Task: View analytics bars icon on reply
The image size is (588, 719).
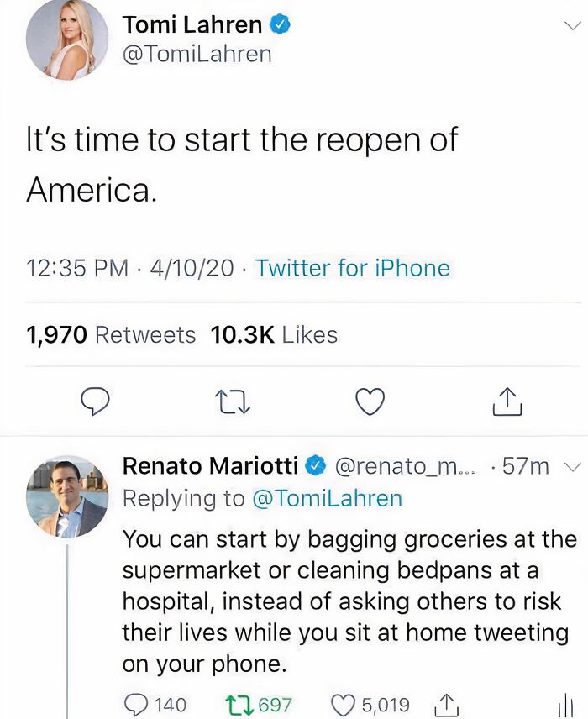Action: 565,706
